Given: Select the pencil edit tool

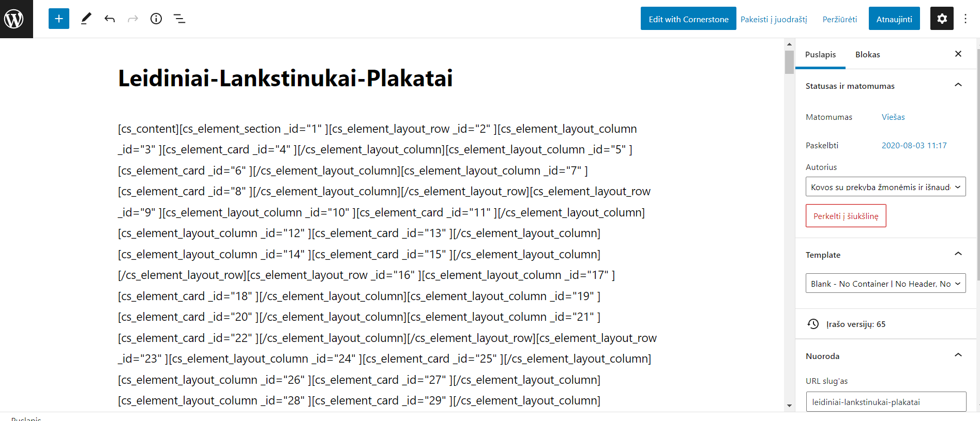Looking at the screenshot, I should coord(86,19).
